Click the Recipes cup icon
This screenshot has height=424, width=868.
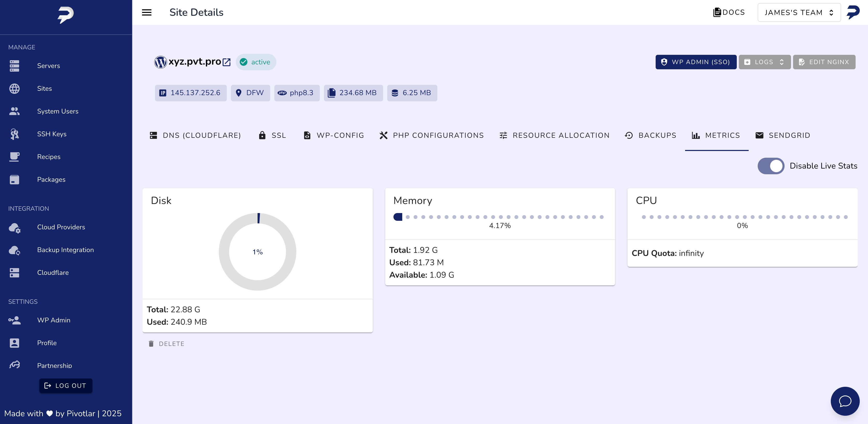coord(14,157)
